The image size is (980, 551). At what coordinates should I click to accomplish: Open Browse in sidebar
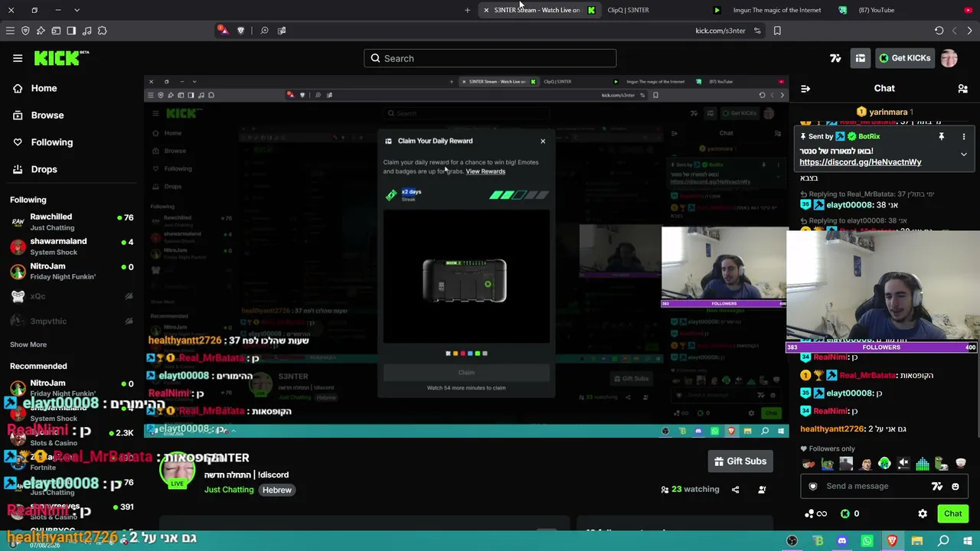pos(38,116)
